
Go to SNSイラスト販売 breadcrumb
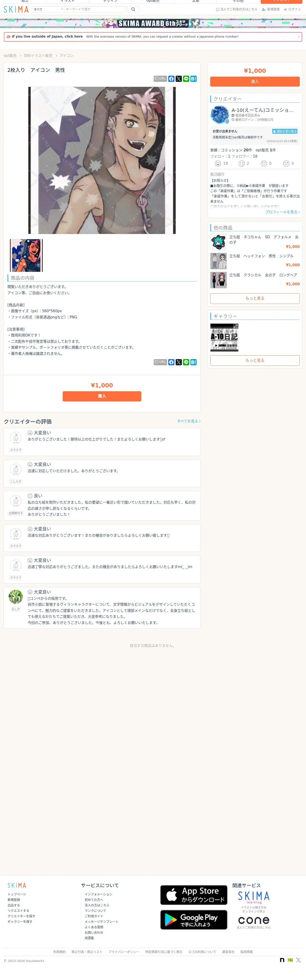[38, 55]
